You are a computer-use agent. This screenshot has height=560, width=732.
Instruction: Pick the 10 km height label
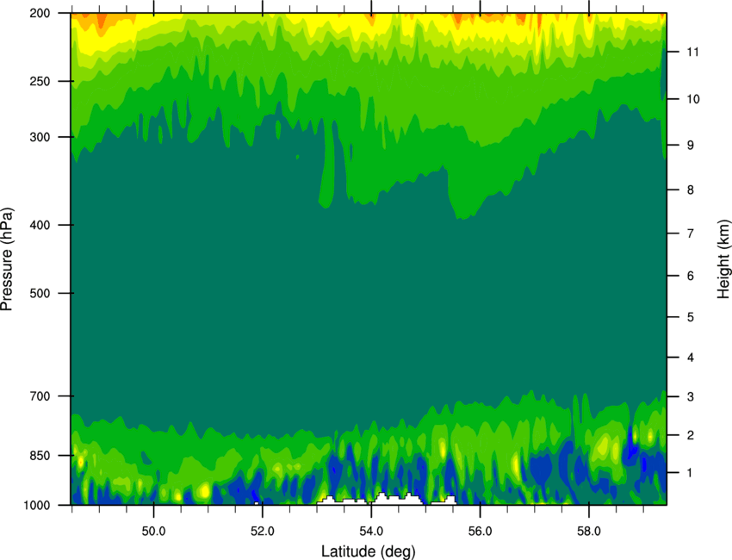click(x=692, y=99)
